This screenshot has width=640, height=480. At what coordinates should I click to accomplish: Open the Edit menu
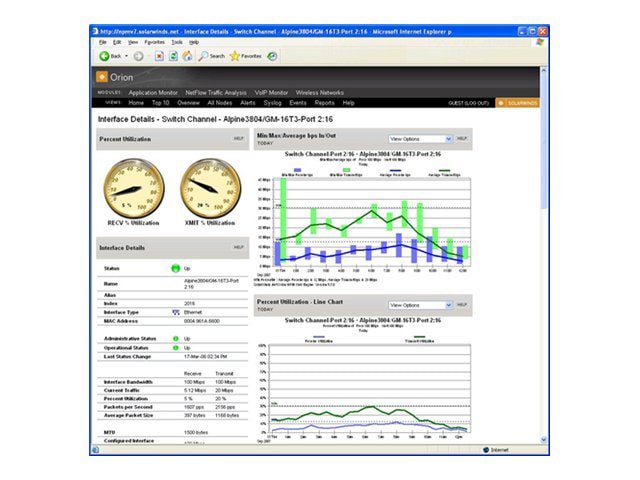[x=117, y=42]
